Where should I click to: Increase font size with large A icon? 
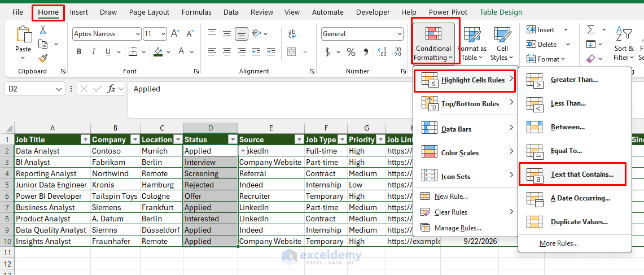[176, 34]
